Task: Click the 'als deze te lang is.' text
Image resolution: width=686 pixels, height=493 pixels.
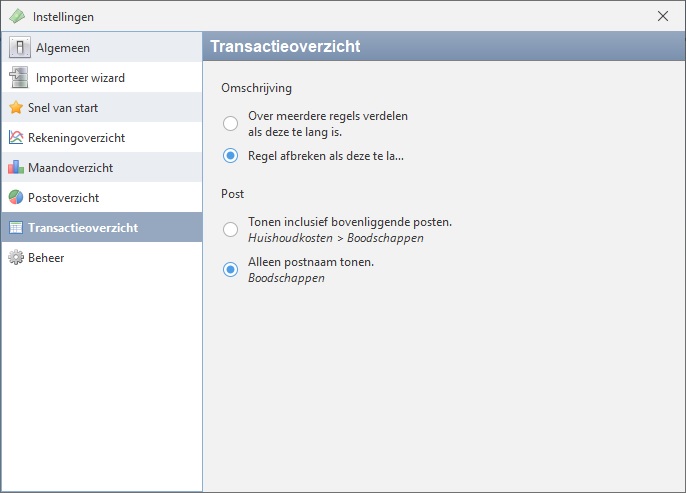Action: (x=295, y=132)
